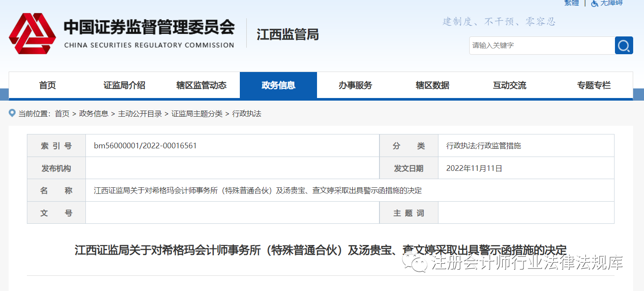Click the 主动公开目录 breadcrumb link
This screenshot has height=291, width=644.
[140, 114]
